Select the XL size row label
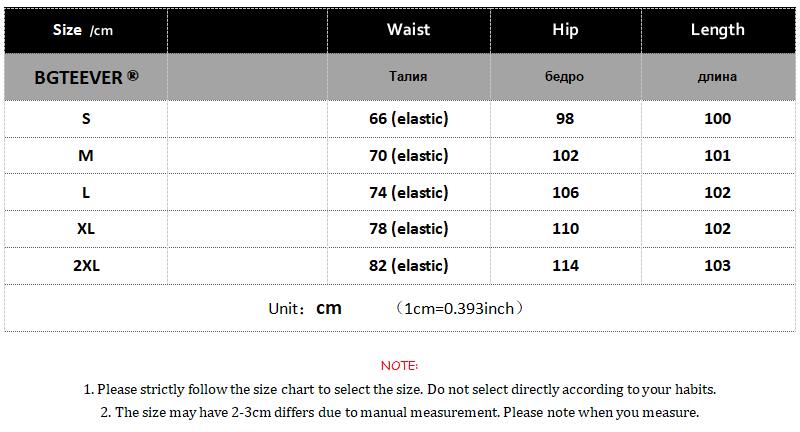This screenshot has width=800, height=432. tap(85, 229)
